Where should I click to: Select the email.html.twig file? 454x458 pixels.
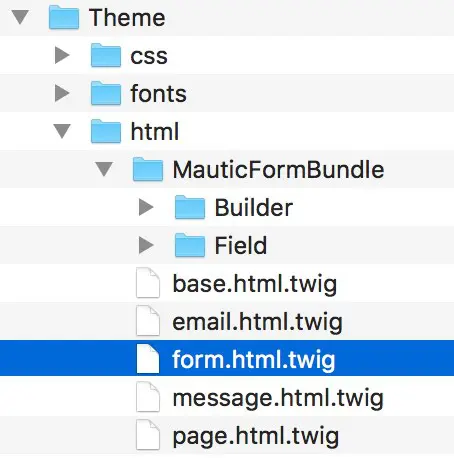[x=227, y=321]
